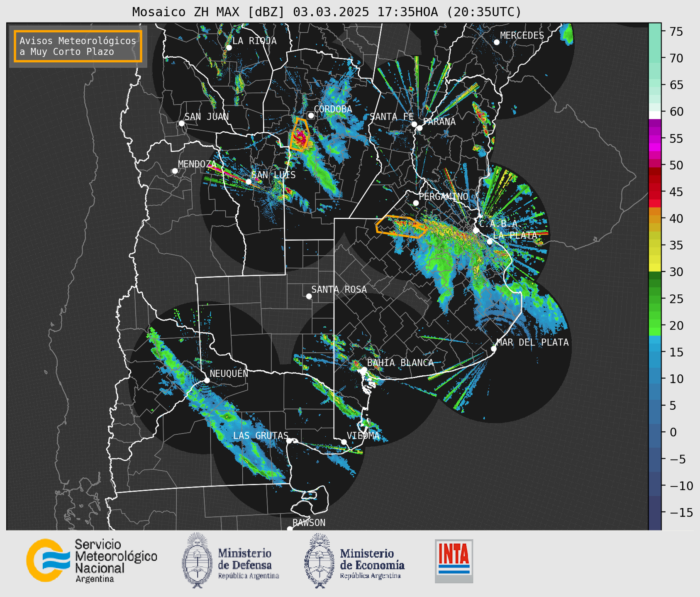This screenshot has height=597, width=700.
Task: Click the Paraná city marker dot
Action: tap(420, 128)
